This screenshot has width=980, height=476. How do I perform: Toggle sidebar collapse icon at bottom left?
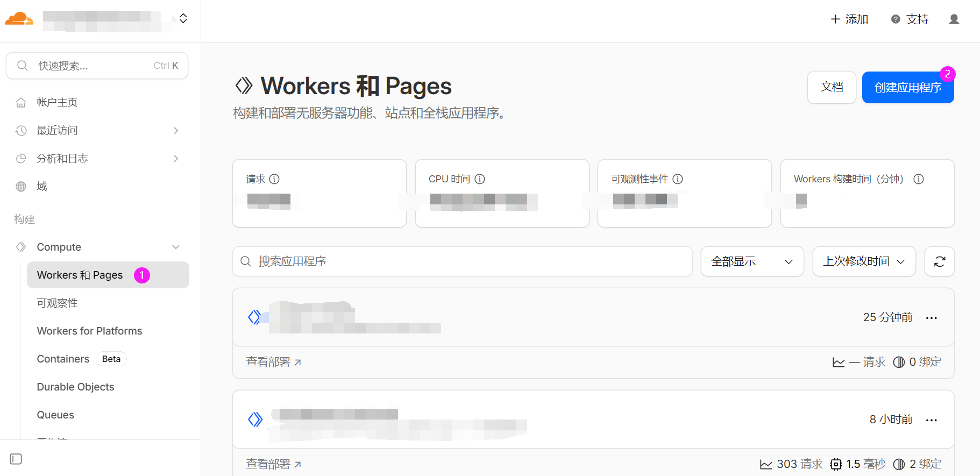(x=16, y=459)
